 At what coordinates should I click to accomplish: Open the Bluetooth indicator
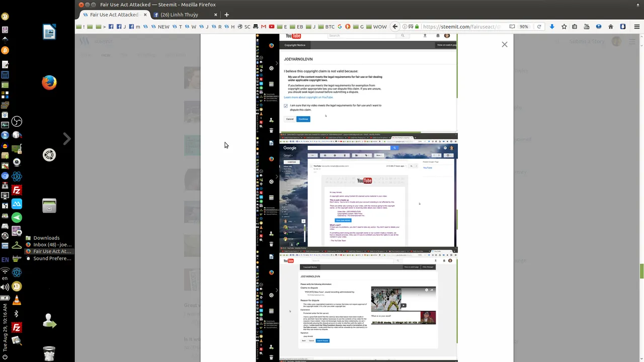coord(17,314)
